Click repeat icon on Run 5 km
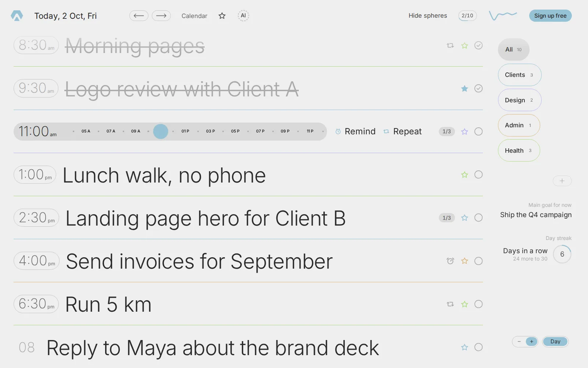Screen dimensions: 588x368 450,304
